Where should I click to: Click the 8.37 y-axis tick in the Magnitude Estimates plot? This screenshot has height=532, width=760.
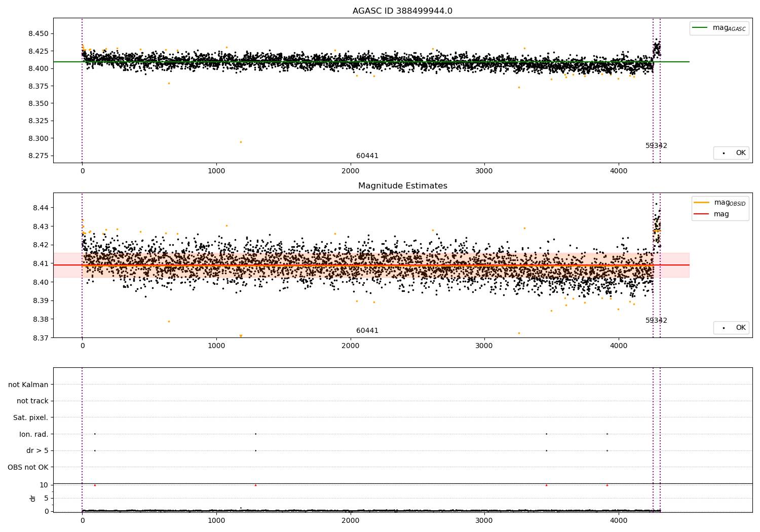pos(41,338)
